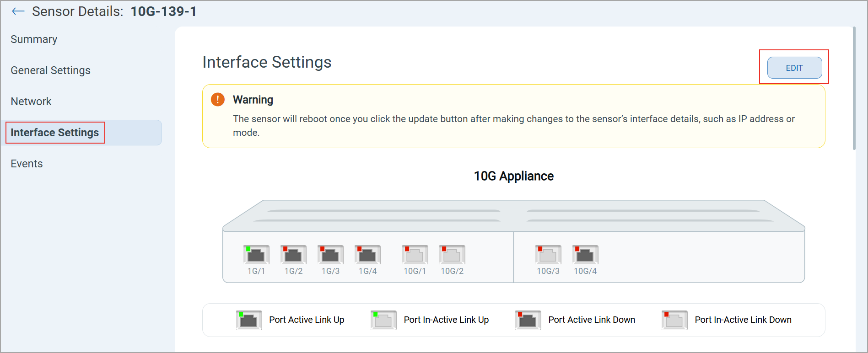Click the Port Active Link Up legend icon
The width and height of the screenshot is (868, 353).
tap(249, 320)
